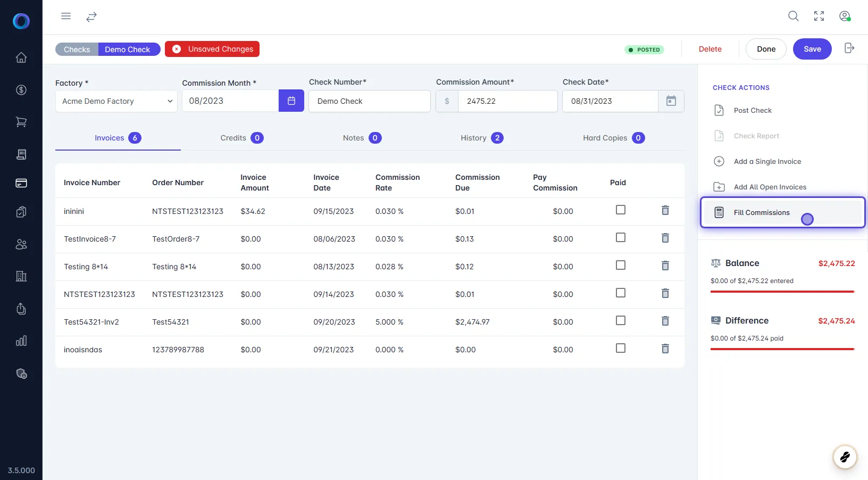Screen dimensions: 868x480
Task: Check Paid box for TestInvoice8-7
Action: tap(621, 237)
